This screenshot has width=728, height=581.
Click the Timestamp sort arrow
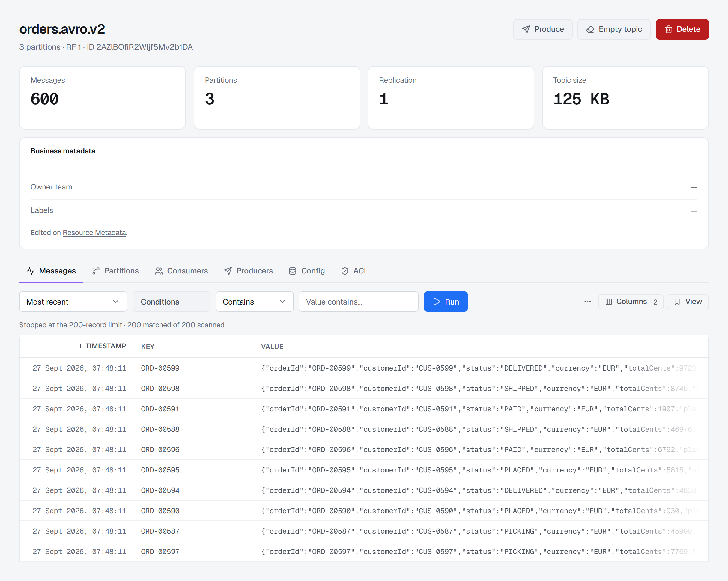point(80,346)
